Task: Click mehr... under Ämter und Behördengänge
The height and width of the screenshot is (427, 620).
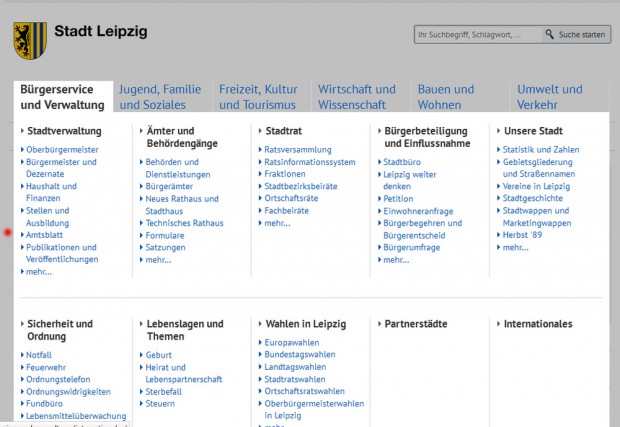Action: [x=158, y=260]
